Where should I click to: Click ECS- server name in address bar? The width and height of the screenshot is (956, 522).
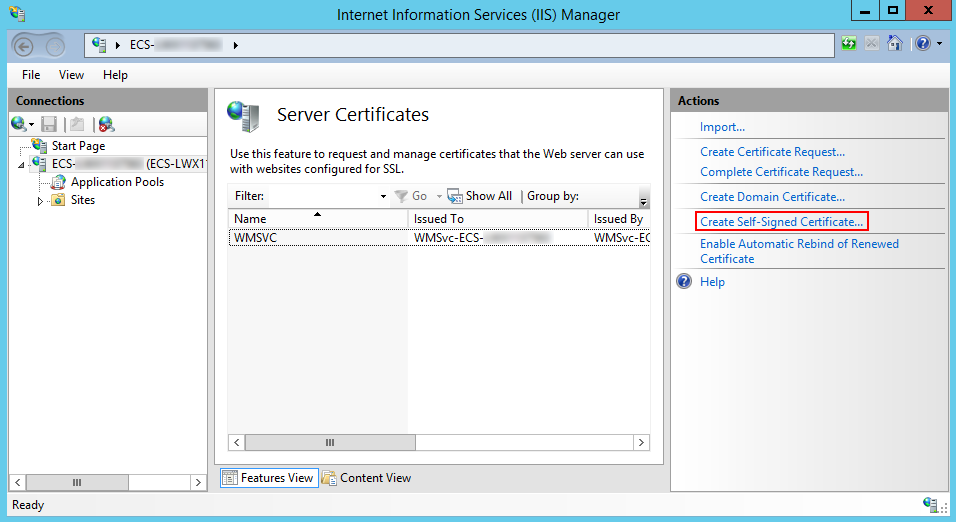(176, 45)
